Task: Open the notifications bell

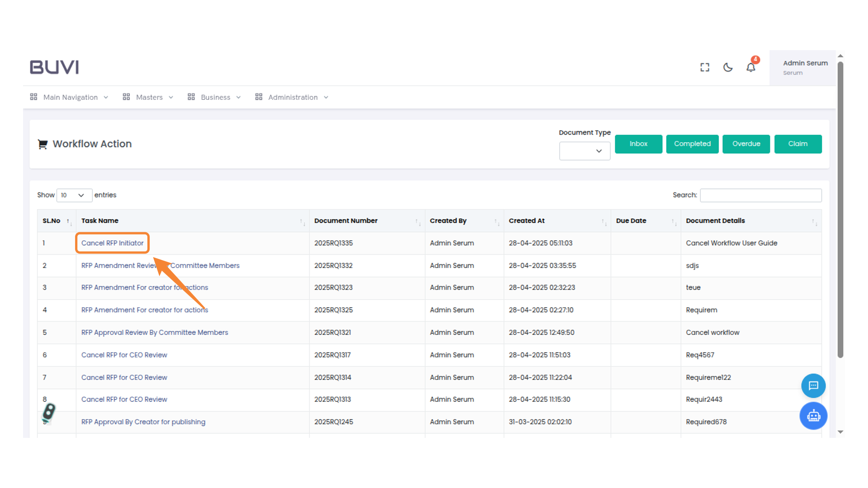Action: [751, 67]
